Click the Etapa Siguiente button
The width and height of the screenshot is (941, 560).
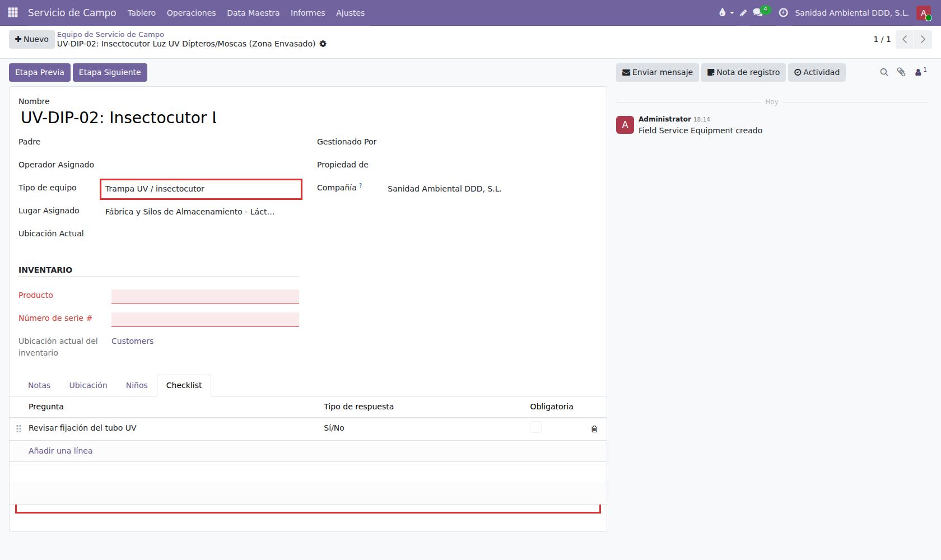[x=110, y=72]
